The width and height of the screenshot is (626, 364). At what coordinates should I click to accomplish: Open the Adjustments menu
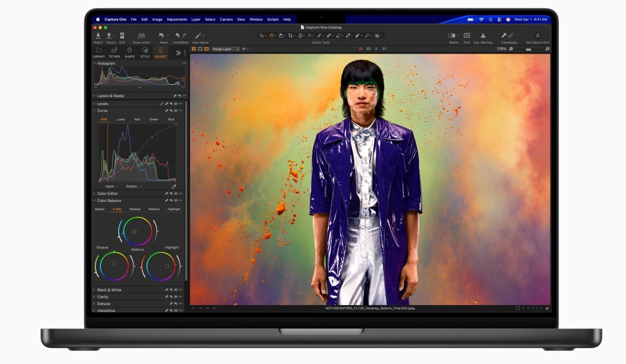176,19
